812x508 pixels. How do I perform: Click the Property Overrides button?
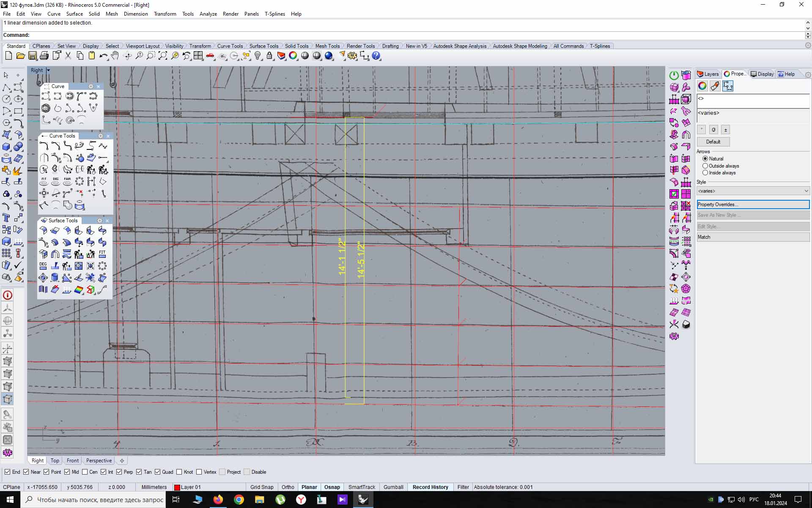(753, 204)
